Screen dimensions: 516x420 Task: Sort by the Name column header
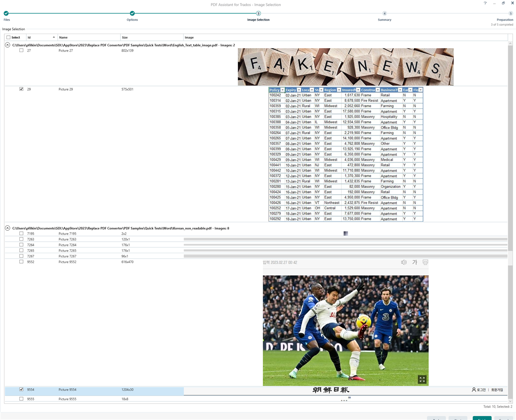pyautogui.click(x=89, y=37)
